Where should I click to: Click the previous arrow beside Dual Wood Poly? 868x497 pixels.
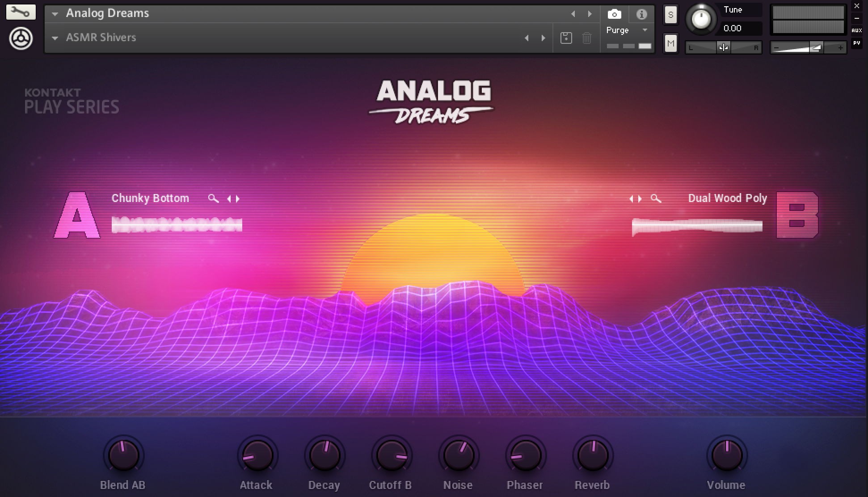click(631, 199)
